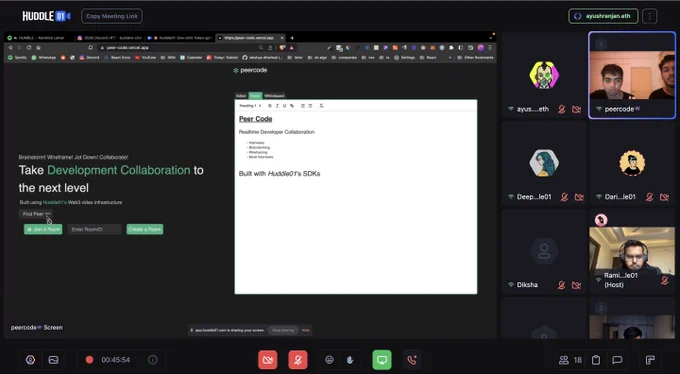Click muted mic icon on Dari...le01 tile
The width and height of the screenshot is (680, 374).
point(650,197)
